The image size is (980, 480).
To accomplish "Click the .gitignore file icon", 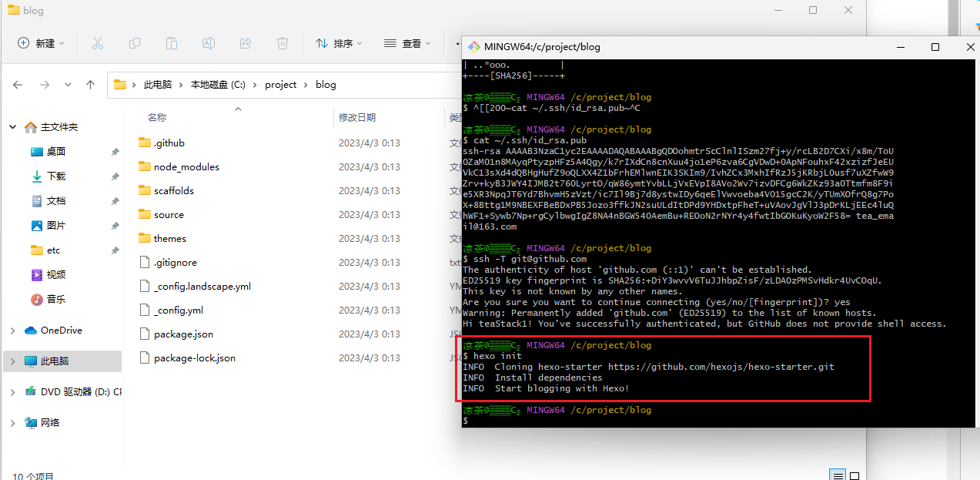I will (x=145, y=262).
